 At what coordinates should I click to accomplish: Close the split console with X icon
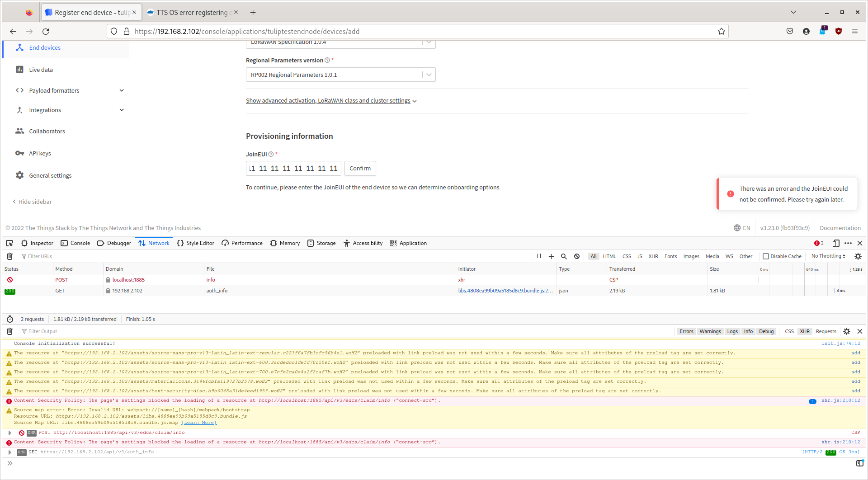860,331
